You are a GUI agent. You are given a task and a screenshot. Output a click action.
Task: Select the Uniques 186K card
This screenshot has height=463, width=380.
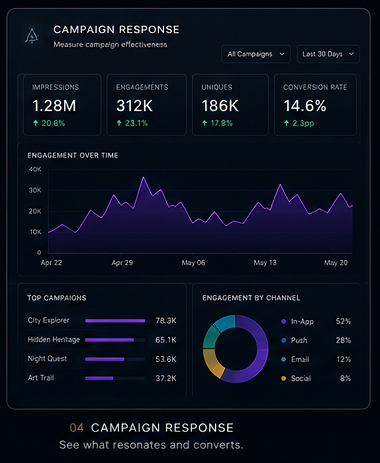pyautogui.click(x=230, y=105)
